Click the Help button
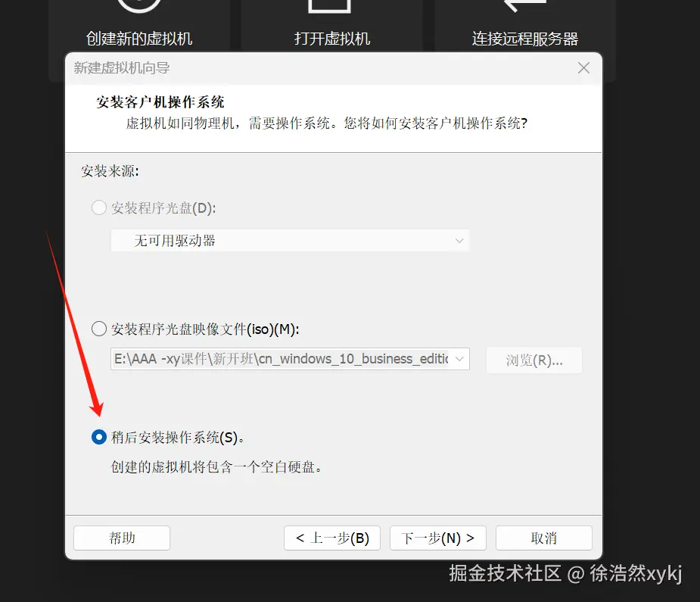 click(x=122, y=538)
